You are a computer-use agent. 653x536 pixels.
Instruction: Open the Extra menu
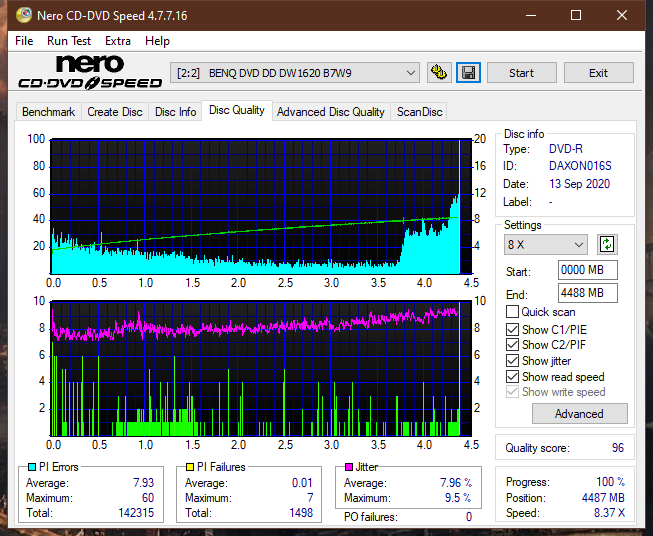click(x=118, y=41)
